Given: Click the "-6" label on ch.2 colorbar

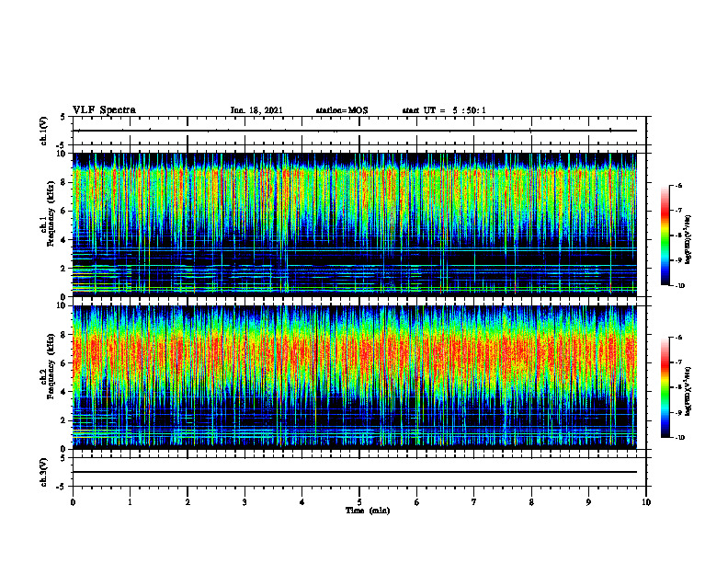Looking at the screenshot, I should click(x=679, y=338).
